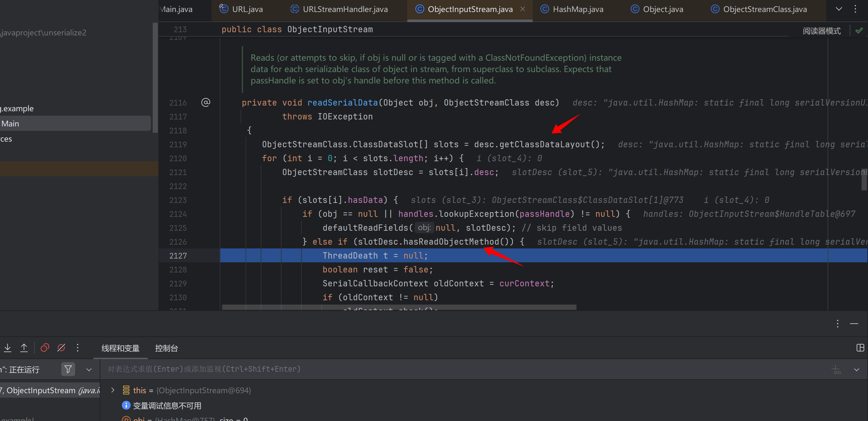868x421 pixels.
Task: Open editor tabs overflow dropdown chevron
Action: [839, 9]
